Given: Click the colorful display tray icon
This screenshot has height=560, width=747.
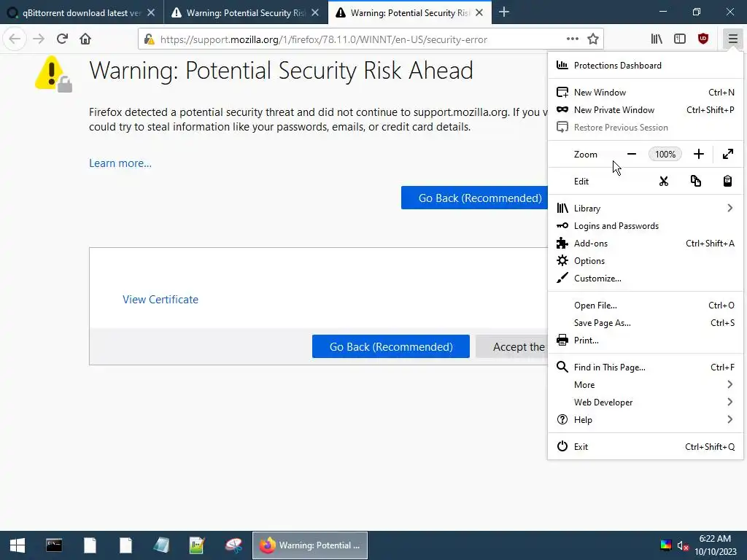Looking at the screenshot, I should click(x=665, y=545).
